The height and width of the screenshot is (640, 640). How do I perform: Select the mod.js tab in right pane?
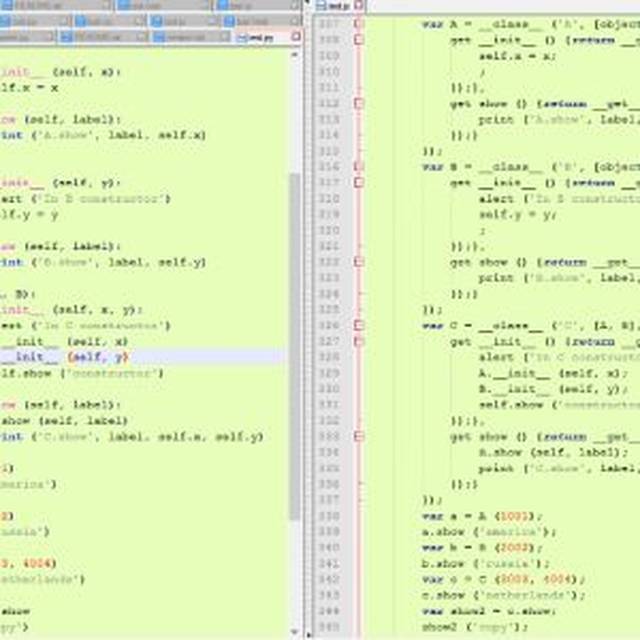point(334,6)
